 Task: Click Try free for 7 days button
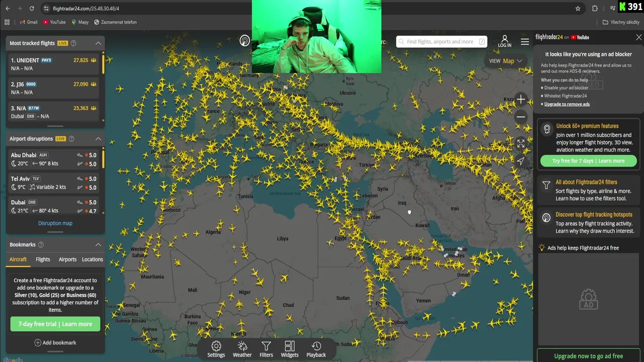pyautogui.click(x=588, y=161)
